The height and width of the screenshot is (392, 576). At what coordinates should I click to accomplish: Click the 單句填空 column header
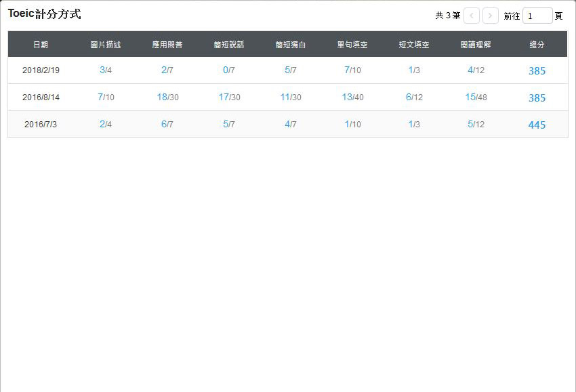tap(352, 45)
